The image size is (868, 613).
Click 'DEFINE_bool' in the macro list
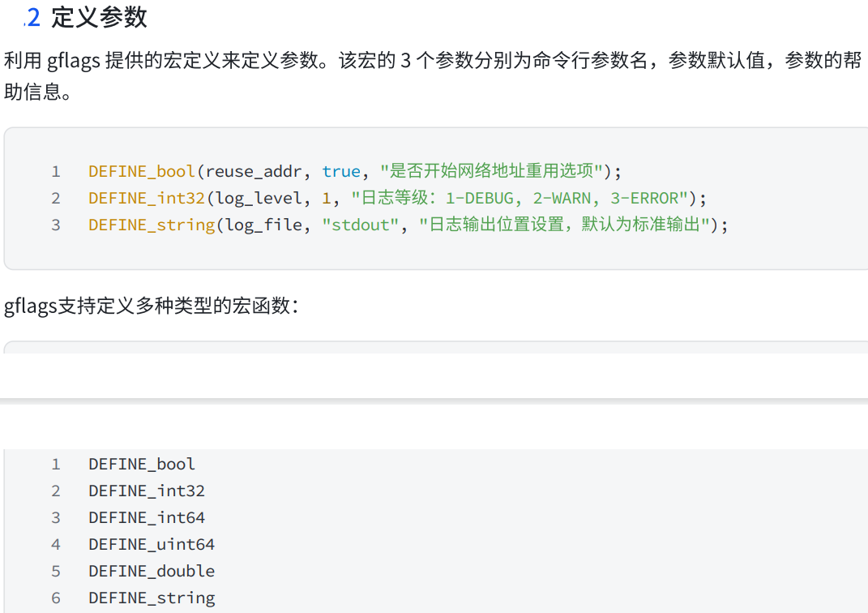142,464
